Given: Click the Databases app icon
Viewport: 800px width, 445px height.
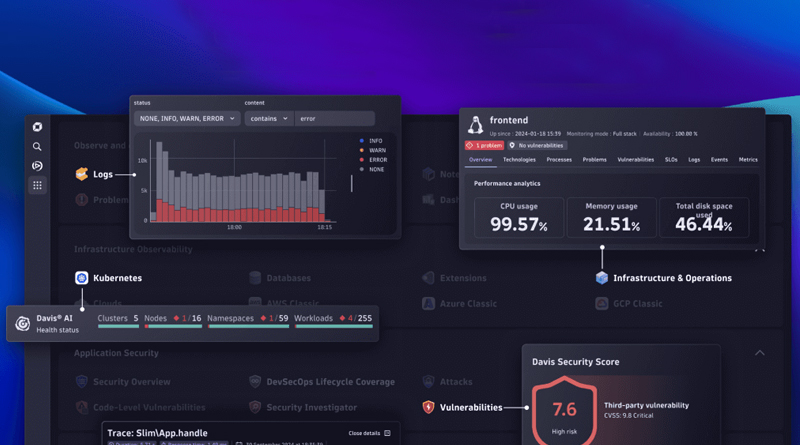Looking at the screenshot, I should tap(255, 278).
